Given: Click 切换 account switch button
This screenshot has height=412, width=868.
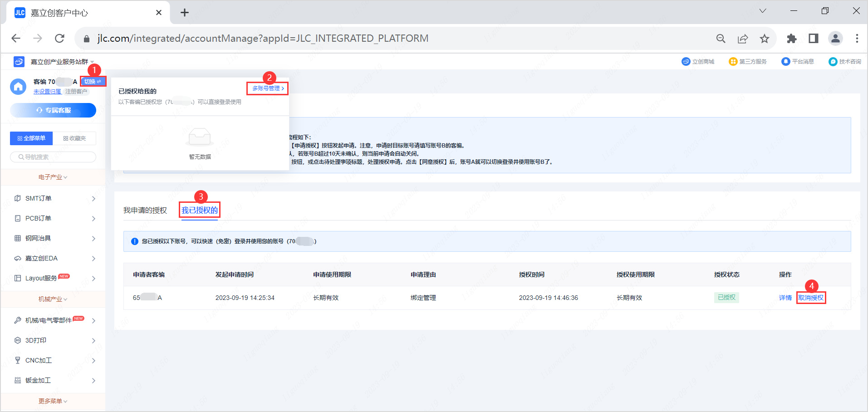Looking at the screenshot, I should (93, 82).
